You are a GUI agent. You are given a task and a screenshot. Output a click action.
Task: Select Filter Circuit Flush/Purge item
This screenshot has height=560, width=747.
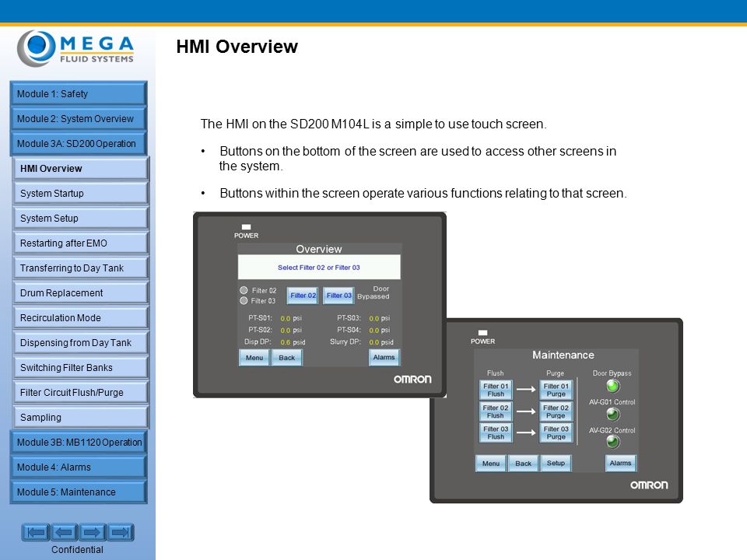click(x=80, y=392)
